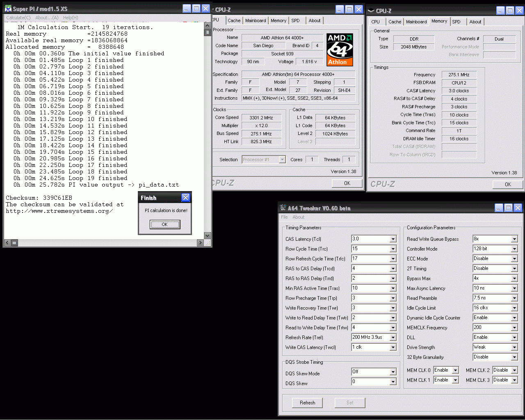
Task: Expand RAS to CAS Delay (Trcd) dropdown
Action: coord(393,269)
